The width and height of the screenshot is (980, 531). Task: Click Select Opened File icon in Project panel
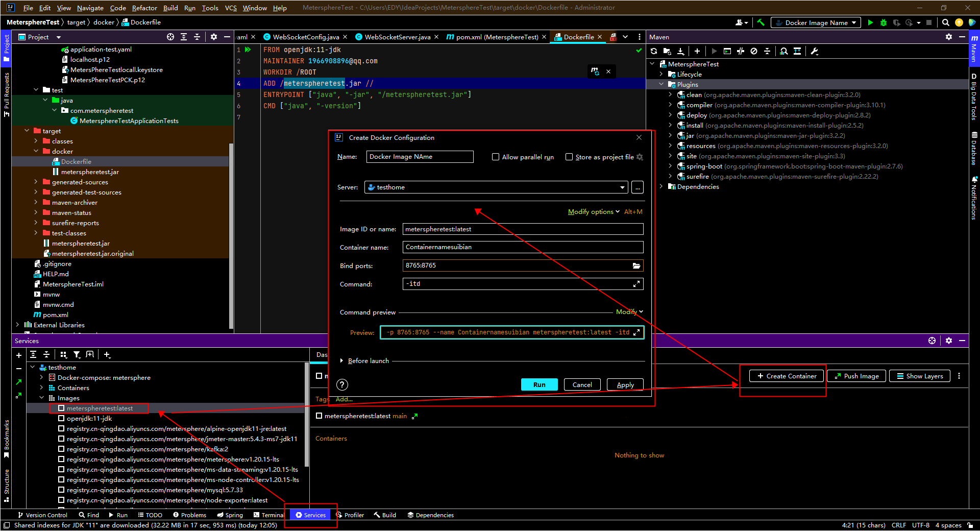coord(170,37)
